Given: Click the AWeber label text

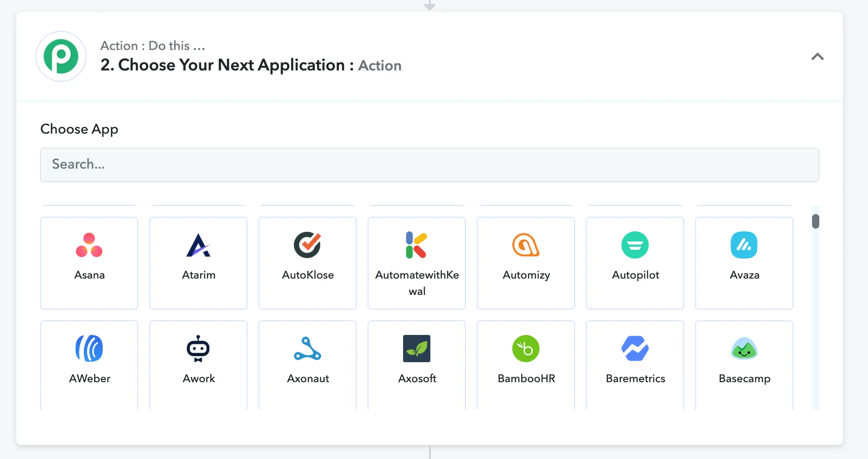Looking at the screenshot, I should (90, 379).
